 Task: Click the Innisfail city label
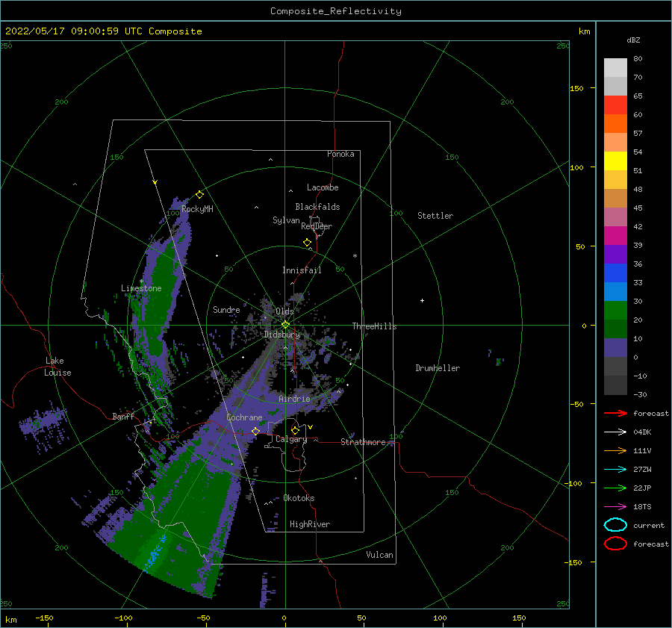(x=302, y=270)
